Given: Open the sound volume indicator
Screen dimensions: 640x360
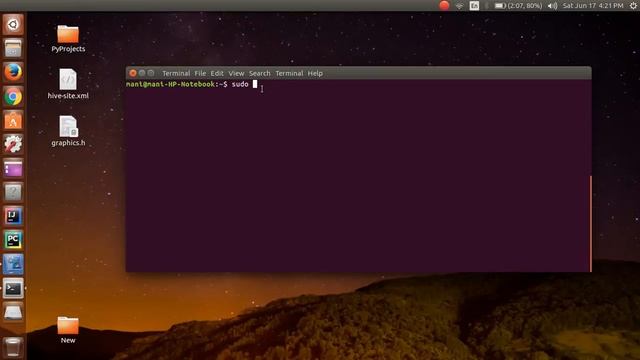Looking at the screenshot, I should (552, 6).
